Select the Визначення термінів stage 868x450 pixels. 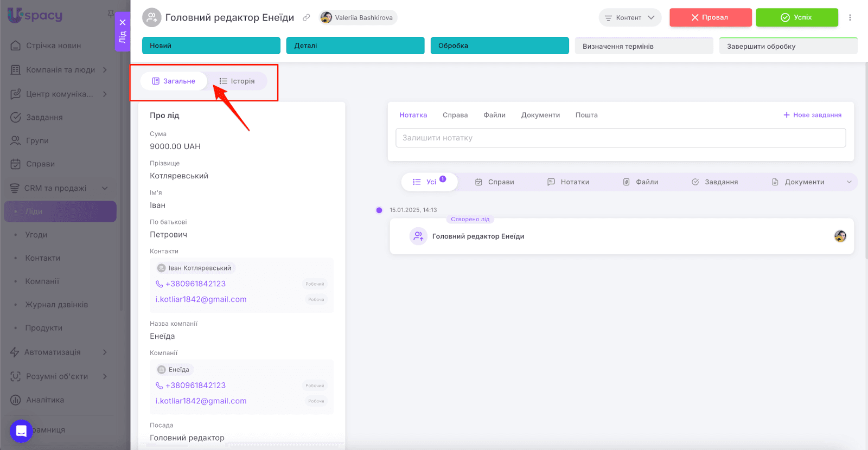pos(644,46)
